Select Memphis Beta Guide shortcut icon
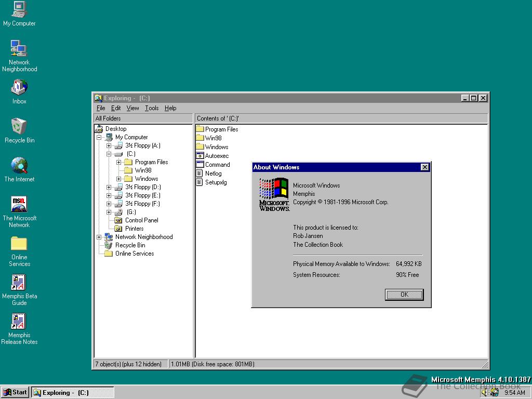Screen dimensions: 532x399 point(19,282)
